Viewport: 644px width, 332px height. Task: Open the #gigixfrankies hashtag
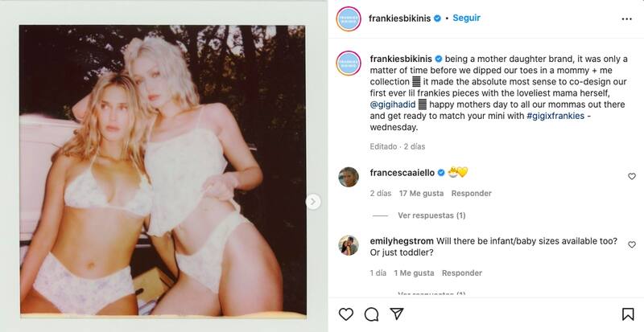(556, 116)
